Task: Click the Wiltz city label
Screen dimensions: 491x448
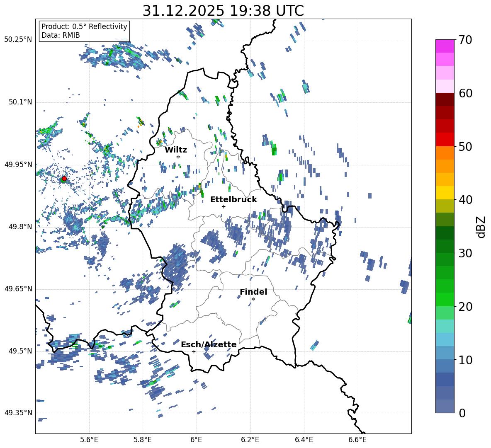Action: pos(176,150)
